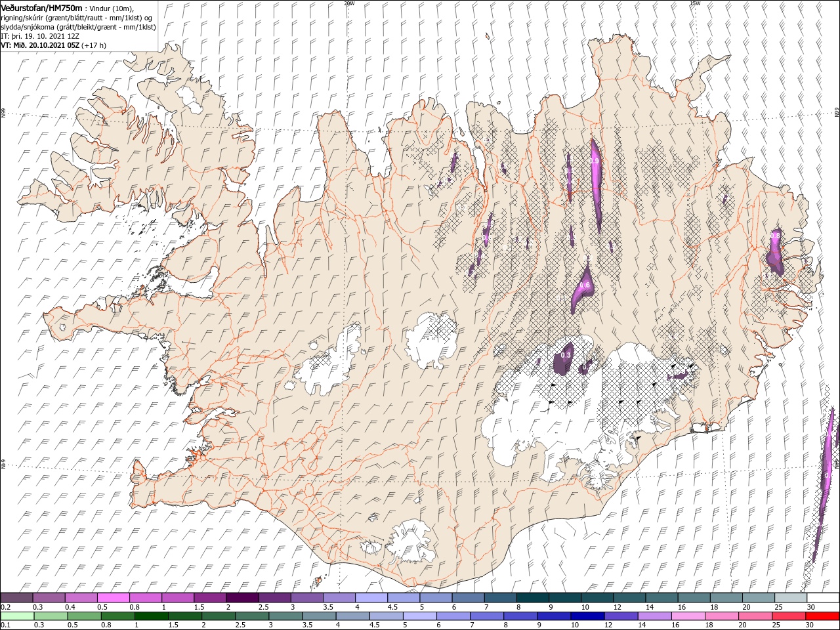Pick the lower legend swatch starting at 2
The width and height of the screenshot is (840, 630).
tap(218, 616)
